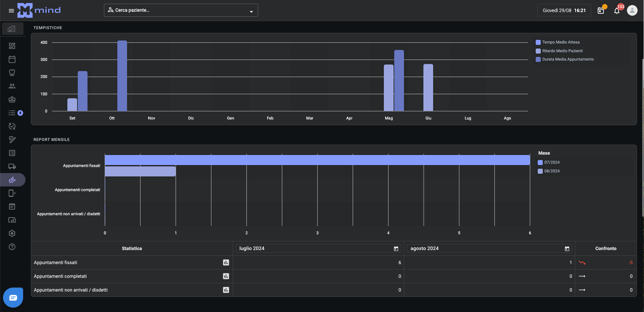Click the Durata Media Appuntamento color swatch
The image size is (644, 312).
[x=538, y=60]
